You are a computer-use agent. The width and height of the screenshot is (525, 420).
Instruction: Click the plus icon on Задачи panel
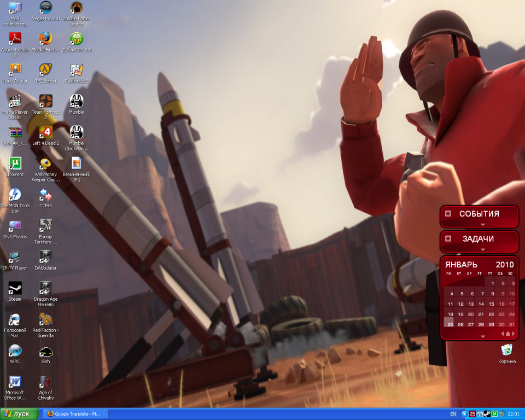(x=448, y=238)
